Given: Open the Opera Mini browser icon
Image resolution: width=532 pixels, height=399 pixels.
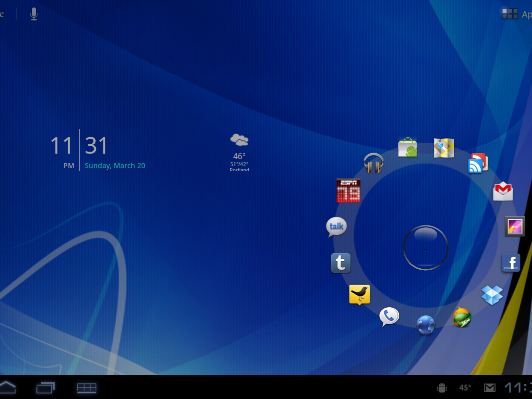Looking at the screenshot, I should pyautogui.click(x=462, y=318).
